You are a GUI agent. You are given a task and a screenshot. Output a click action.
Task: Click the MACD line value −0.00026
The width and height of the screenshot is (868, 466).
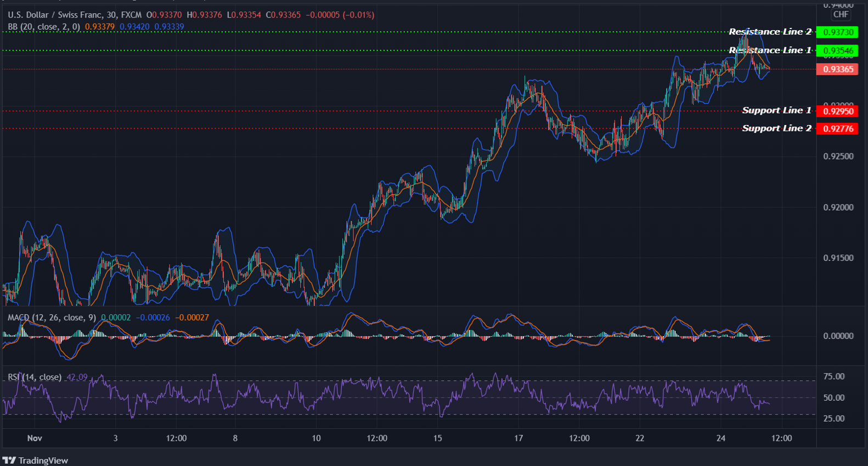tap(153, 317)
